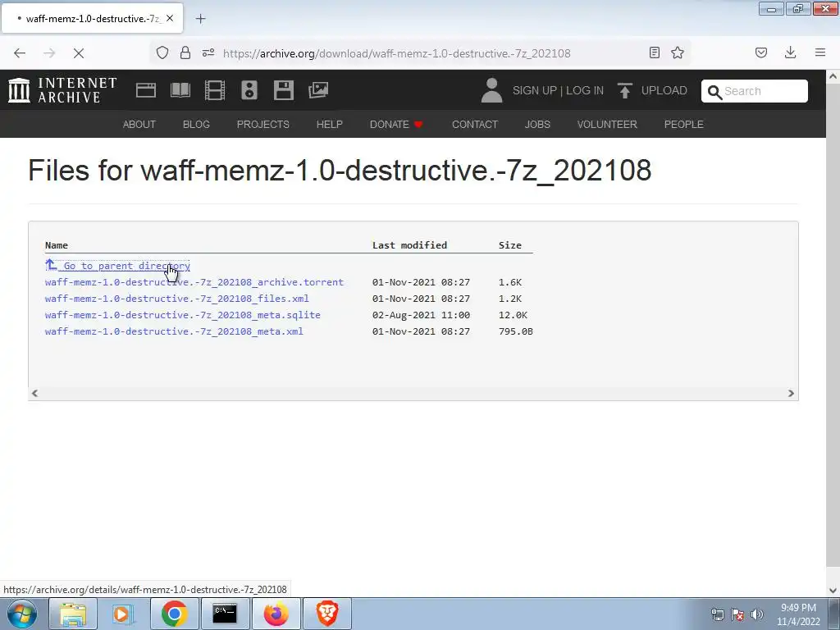The image size is (840, 630).
Task: Open the Video film icon
Action: 215,90
